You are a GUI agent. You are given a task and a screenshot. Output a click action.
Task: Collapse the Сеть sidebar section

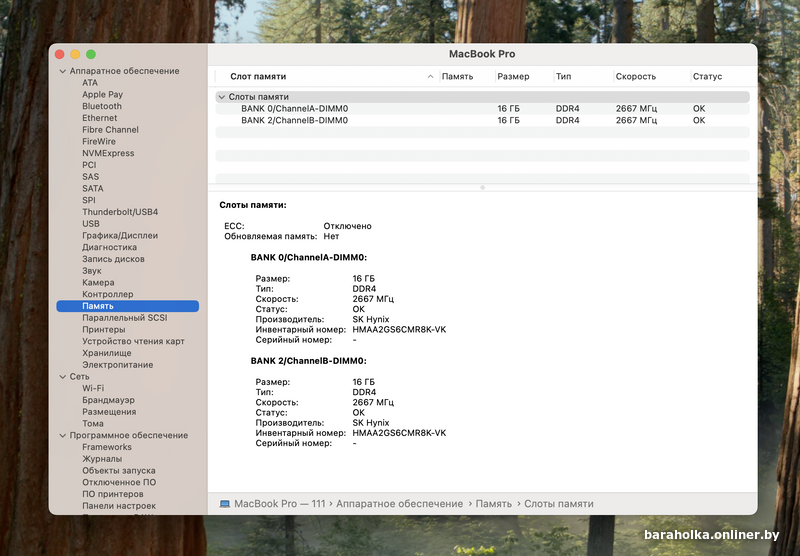pyautogui.click(x=62, y=377)
